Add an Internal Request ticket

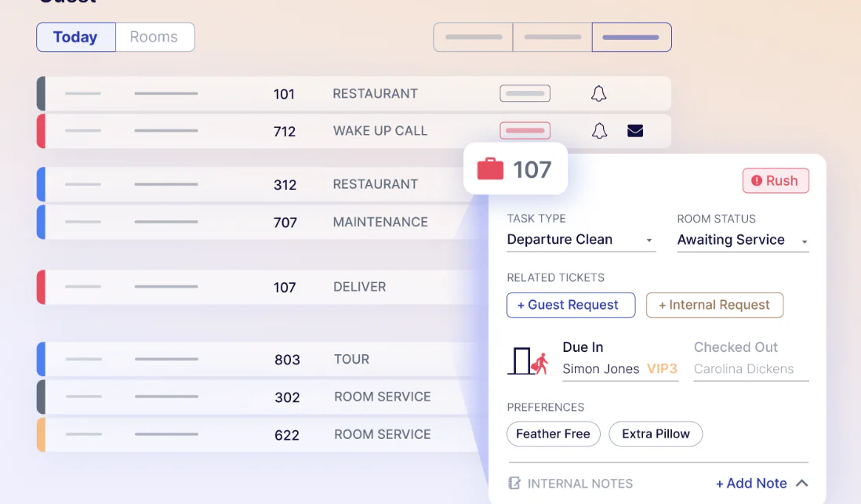pos(714,305)
